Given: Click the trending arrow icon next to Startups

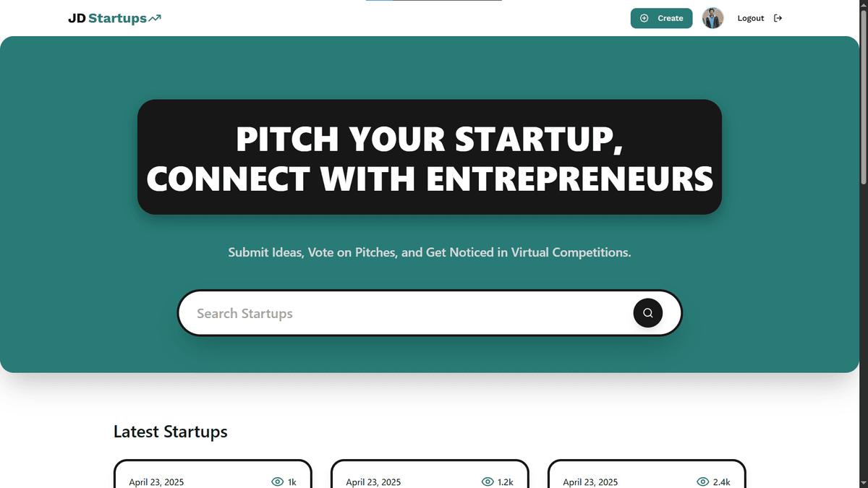Looking at the screenshot, I should pos(154,16).
